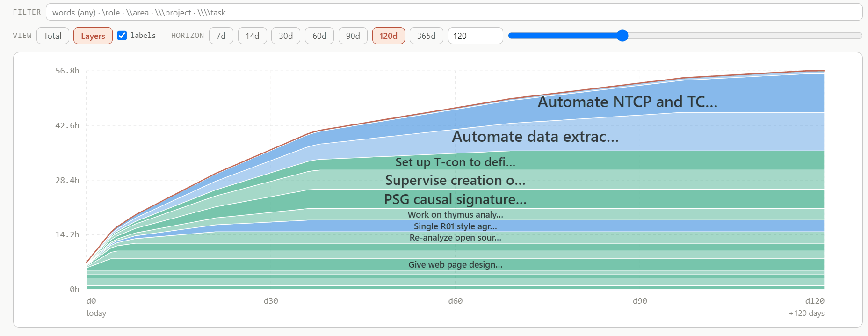Select the 'Set up T-con to defi...' layer
This screenshot has width=868, height=336.
pyautogui.click(x=455, y=162)
